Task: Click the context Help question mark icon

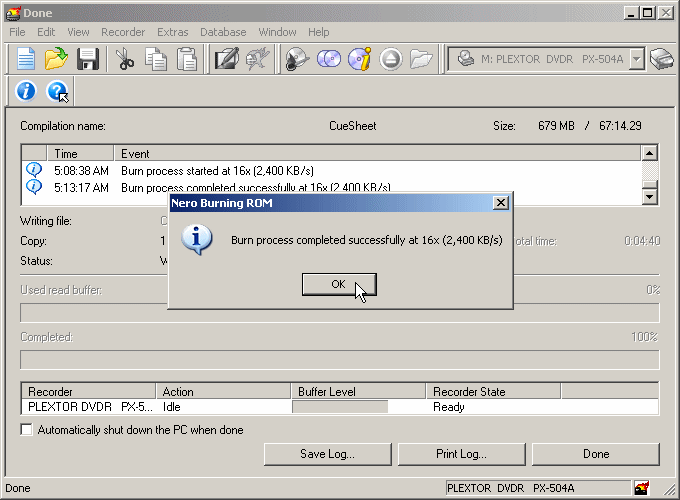Action: [x=57, y=92]
